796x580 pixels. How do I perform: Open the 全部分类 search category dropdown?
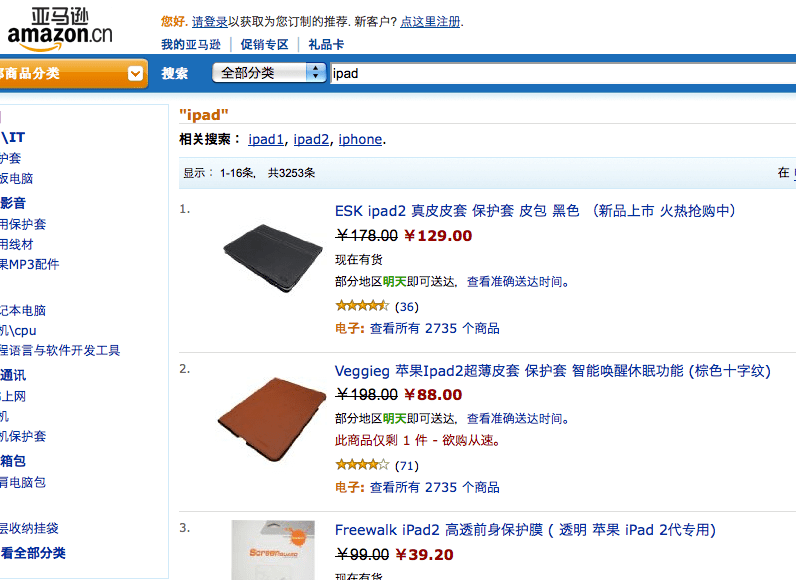pyautogui.click(x=269, y=73)
